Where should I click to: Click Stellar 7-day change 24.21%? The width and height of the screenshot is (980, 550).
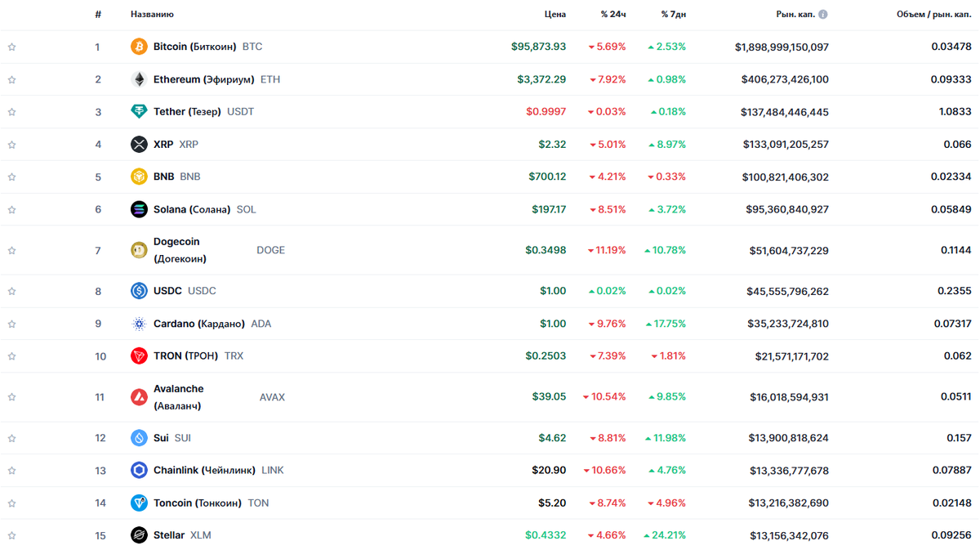point(665,535)
